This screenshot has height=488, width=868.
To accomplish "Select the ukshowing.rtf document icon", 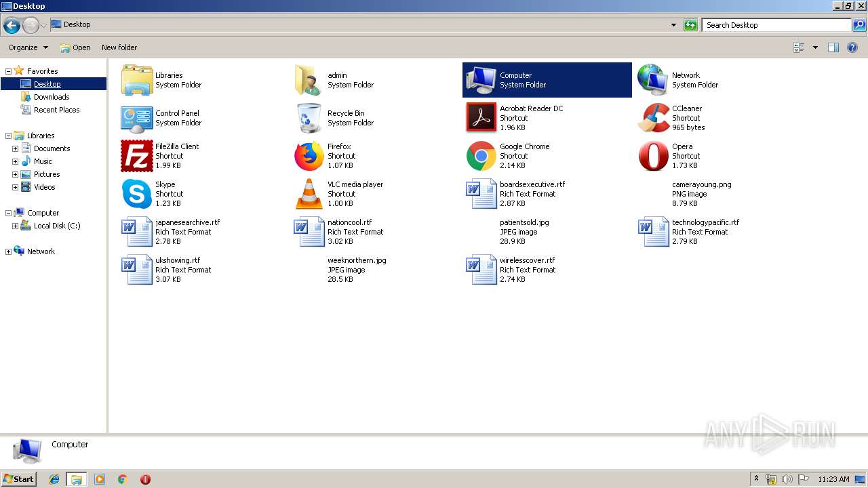I will click(x=137, y=270).
